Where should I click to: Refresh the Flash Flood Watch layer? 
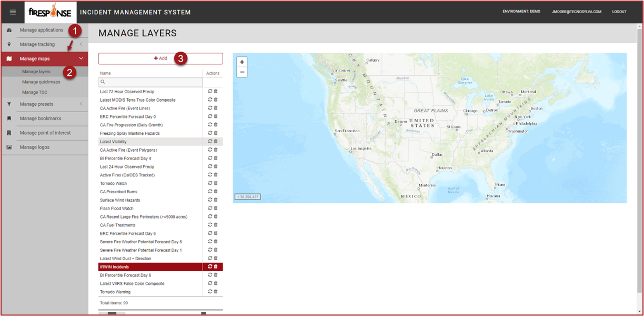[210, 208]
